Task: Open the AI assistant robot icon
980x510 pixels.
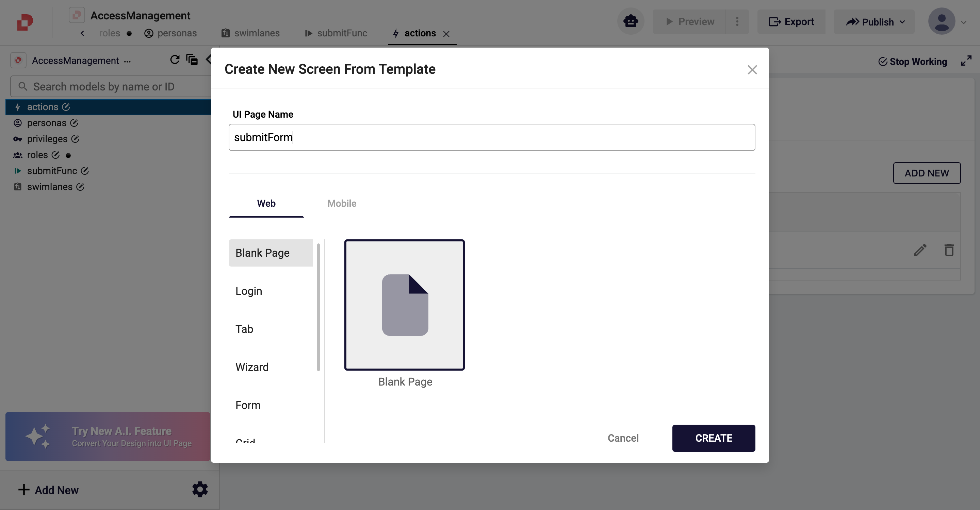Action: 631,22
